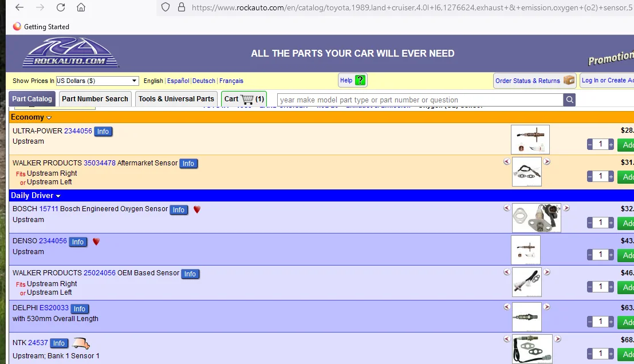Click Info for NTK 24537
This screenshot has width=634, height=364.
click(59, 343)
